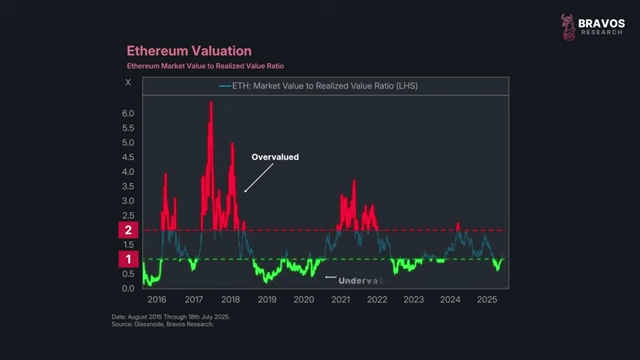Click the '2023' x-axis label
The width and height of the screenshot is (640, 360).
pos(413,300)
